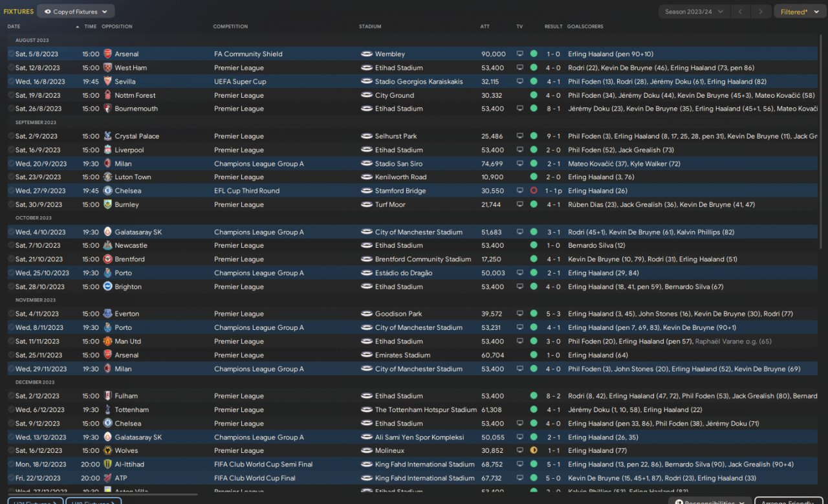Click the Everton club badge
Screen dimensions: 828x504
[108, 314]
